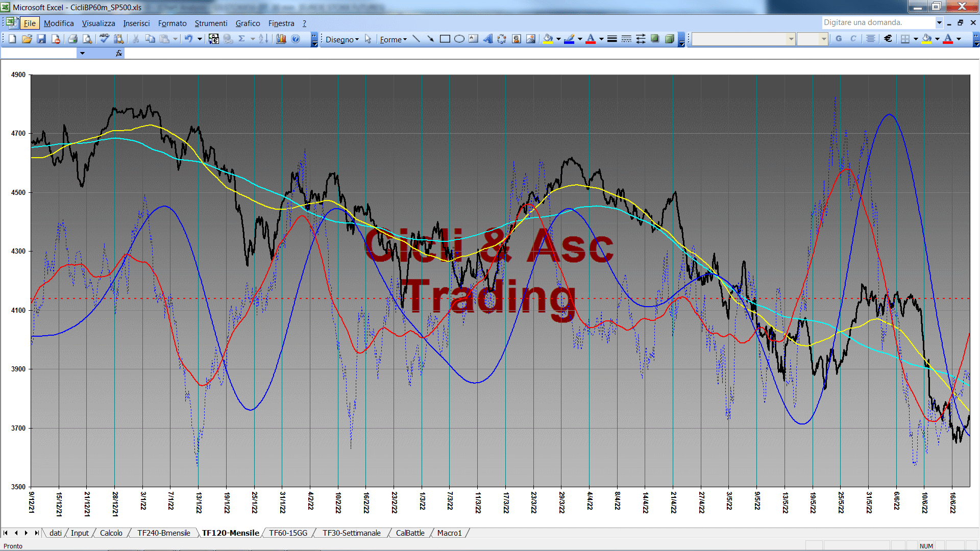Expand the Undo history dropdown arrow
The width and height of the screenshot is (980, 551).
coord(200,39)
